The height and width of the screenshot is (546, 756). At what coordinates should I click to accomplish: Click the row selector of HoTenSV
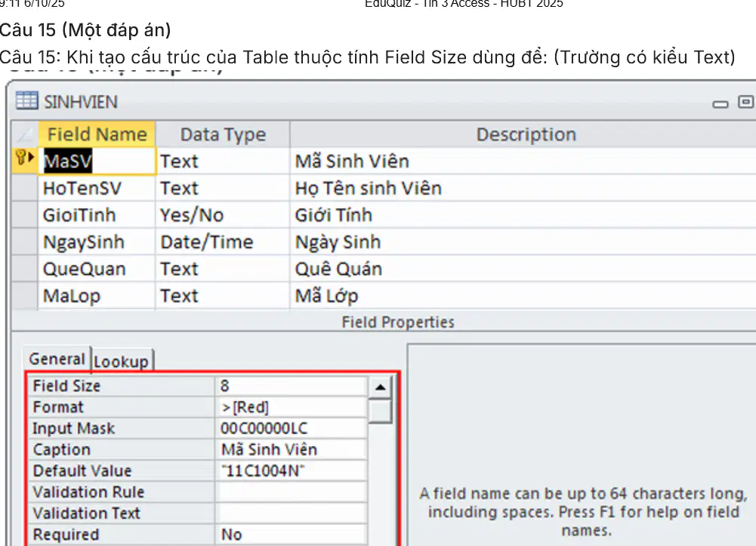coord(25,188)
